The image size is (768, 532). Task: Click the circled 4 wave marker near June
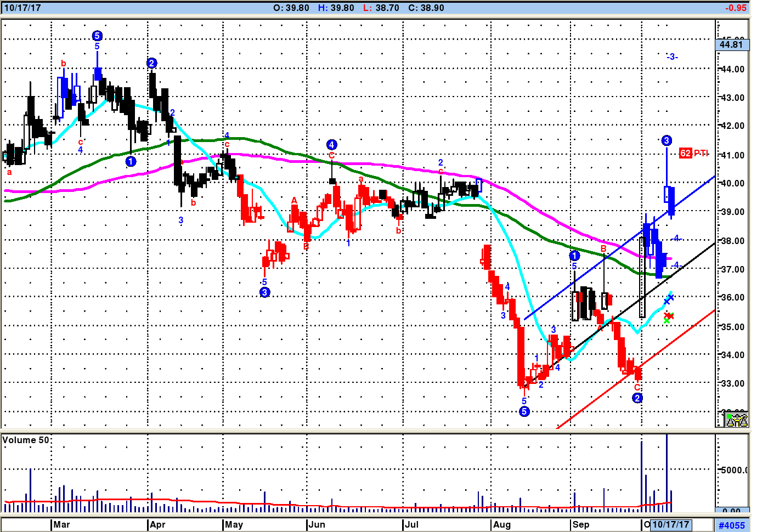click(x=331, y=145)
